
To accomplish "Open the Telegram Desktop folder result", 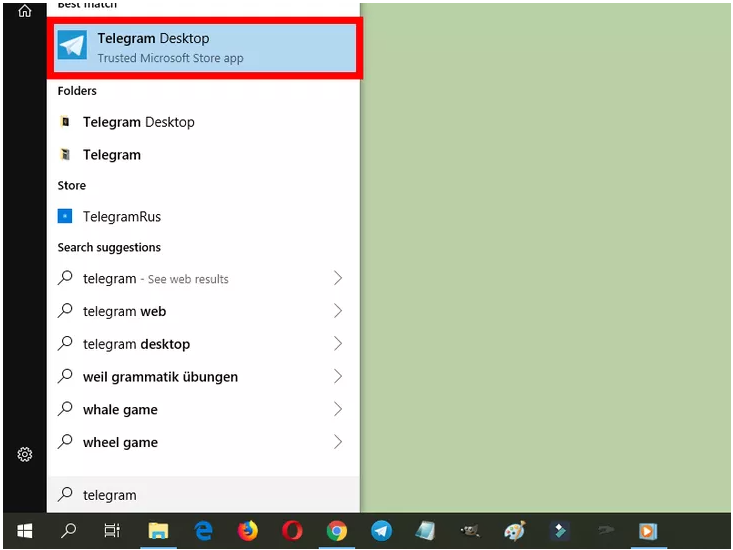I will coord(138,122).
